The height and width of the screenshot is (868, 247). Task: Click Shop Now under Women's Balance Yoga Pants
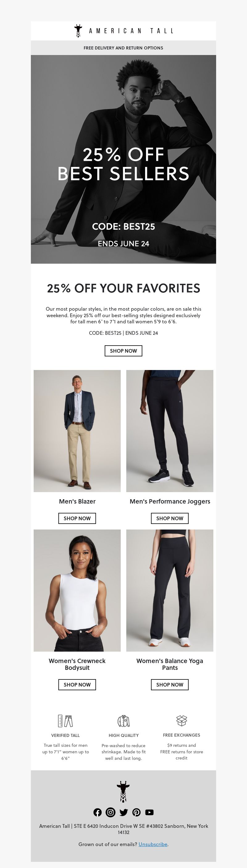click(x=170, y=685)
